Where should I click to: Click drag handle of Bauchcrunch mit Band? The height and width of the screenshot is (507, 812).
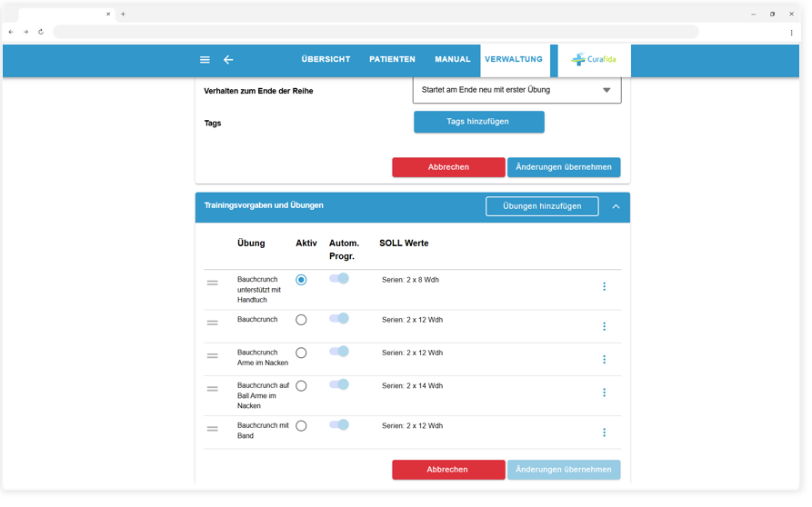[x=213, y=429]
